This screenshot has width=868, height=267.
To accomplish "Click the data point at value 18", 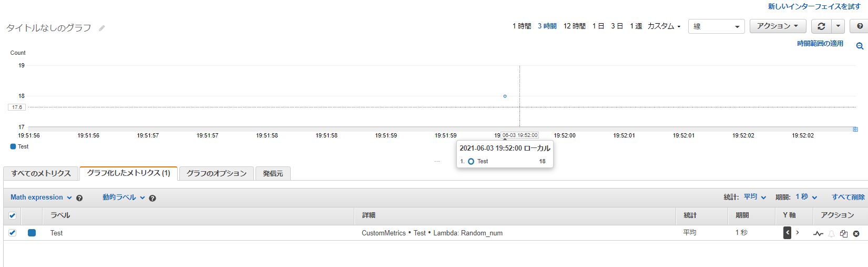I will [505, 96].
